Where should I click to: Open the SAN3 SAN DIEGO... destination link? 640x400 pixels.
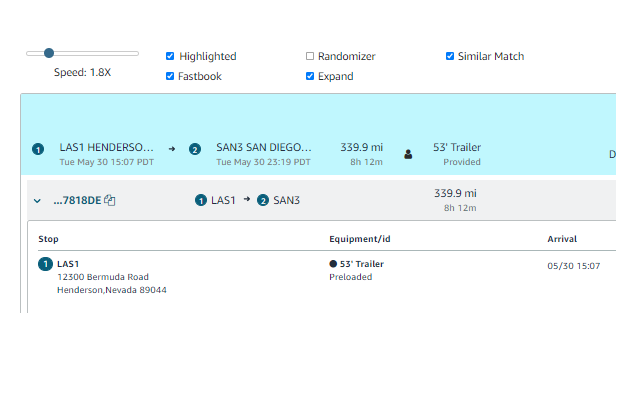pyautogui.click(x=264, y=147)
